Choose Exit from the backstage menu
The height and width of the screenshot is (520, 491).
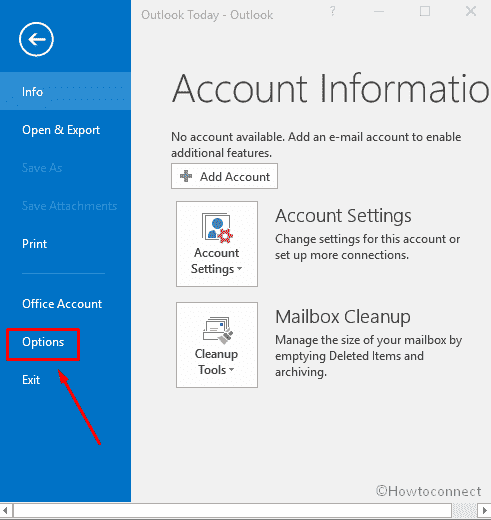31,380
